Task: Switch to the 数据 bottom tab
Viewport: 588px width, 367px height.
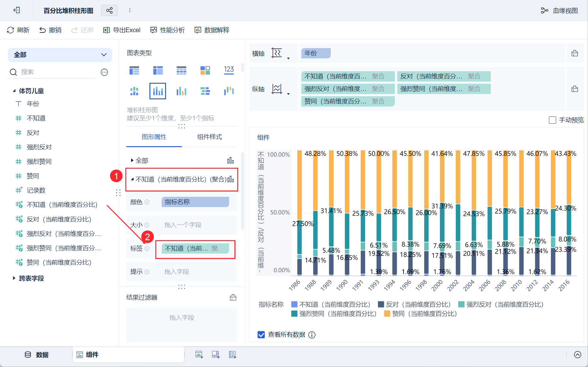Action: (x=37, y=355)
